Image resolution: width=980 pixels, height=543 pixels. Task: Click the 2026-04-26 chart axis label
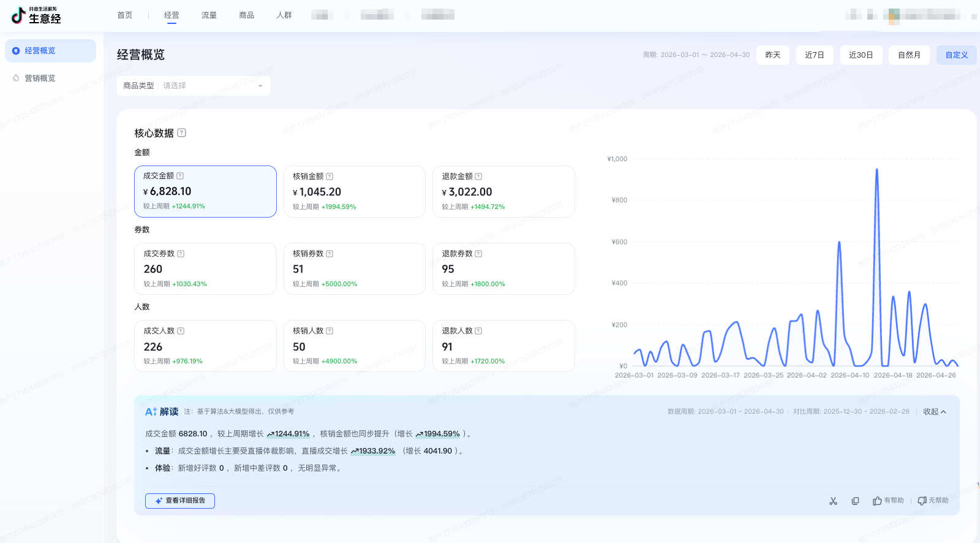pyautogui.click(x=936, y=375)
